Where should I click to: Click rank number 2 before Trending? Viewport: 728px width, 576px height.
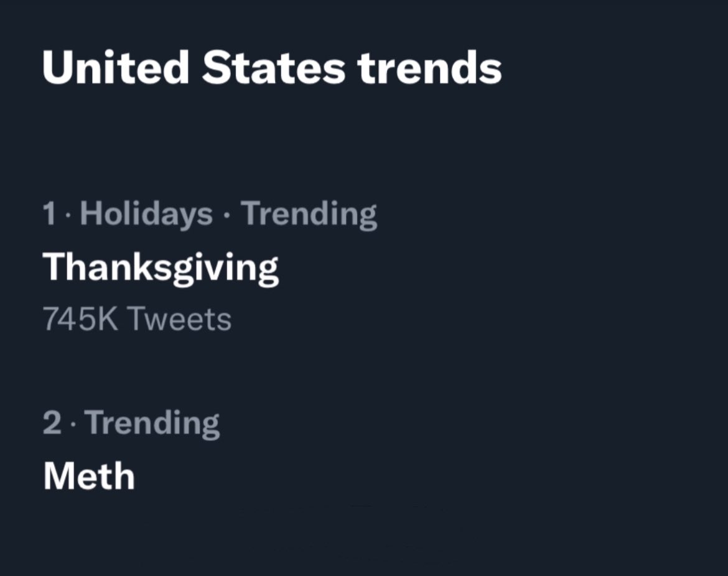(52, 423)
